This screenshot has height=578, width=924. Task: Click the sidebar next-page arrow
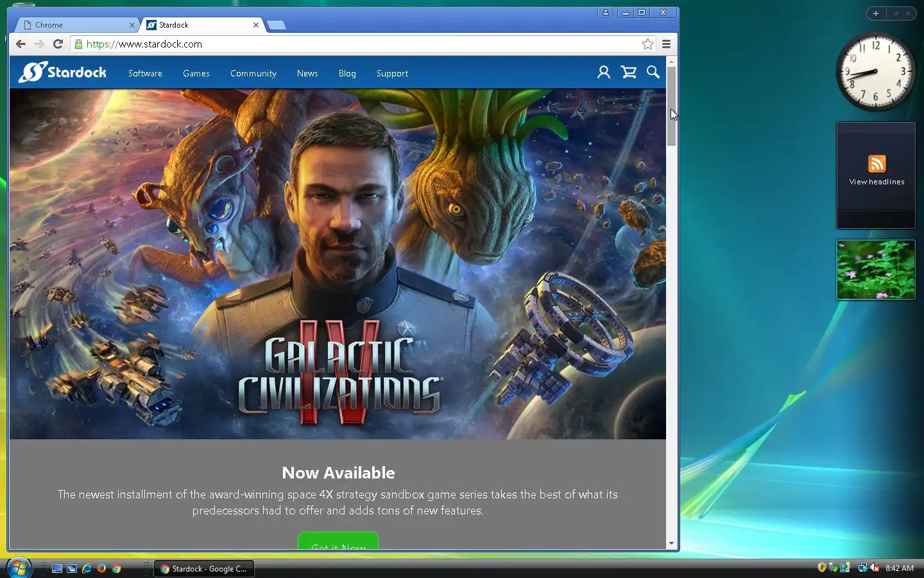(908, 13)
